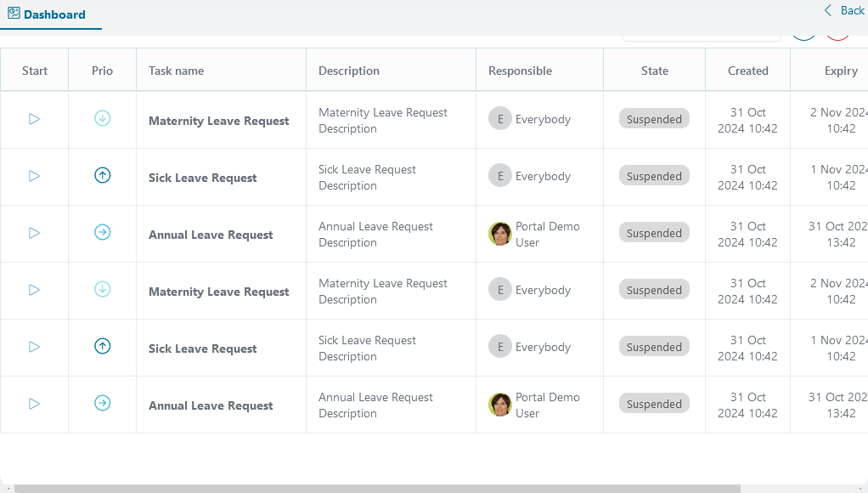Click the Everybody 'E' avatar in the first Maternity Leave row
Viewport: 868px width, 493px height.
coord(500,119)
